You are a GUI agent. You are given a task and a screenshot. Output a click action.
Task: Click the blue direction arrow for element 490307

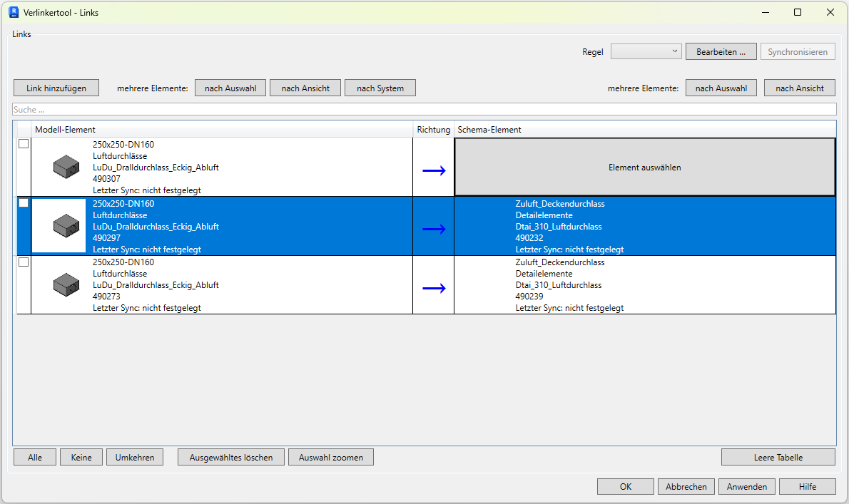434,170
